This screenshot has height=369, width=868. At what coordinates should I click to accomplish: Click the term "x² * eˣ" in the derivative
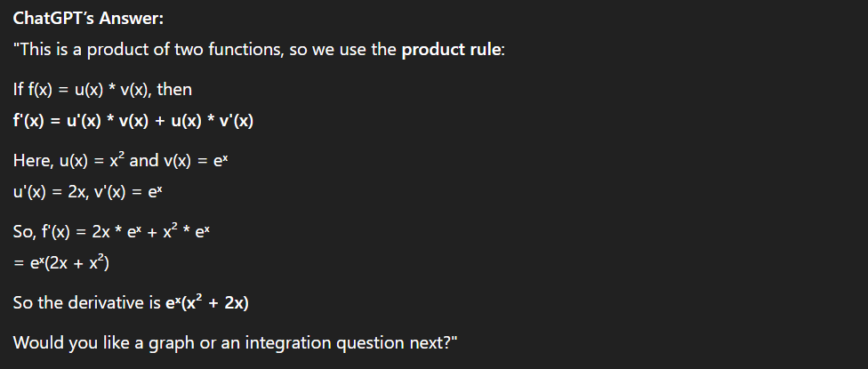click(x=186, y=232)
